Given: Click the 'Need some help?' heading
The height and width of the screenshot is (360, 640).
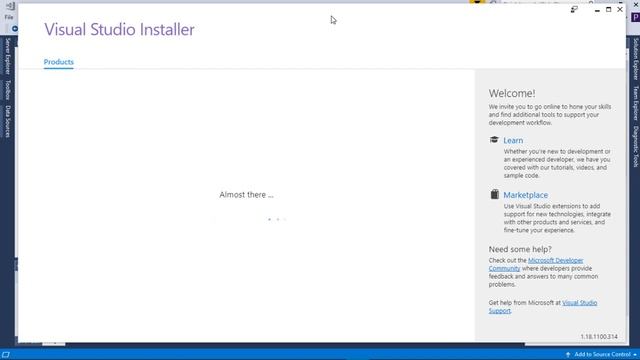Looking at the screenshot, I should point(520,249).
